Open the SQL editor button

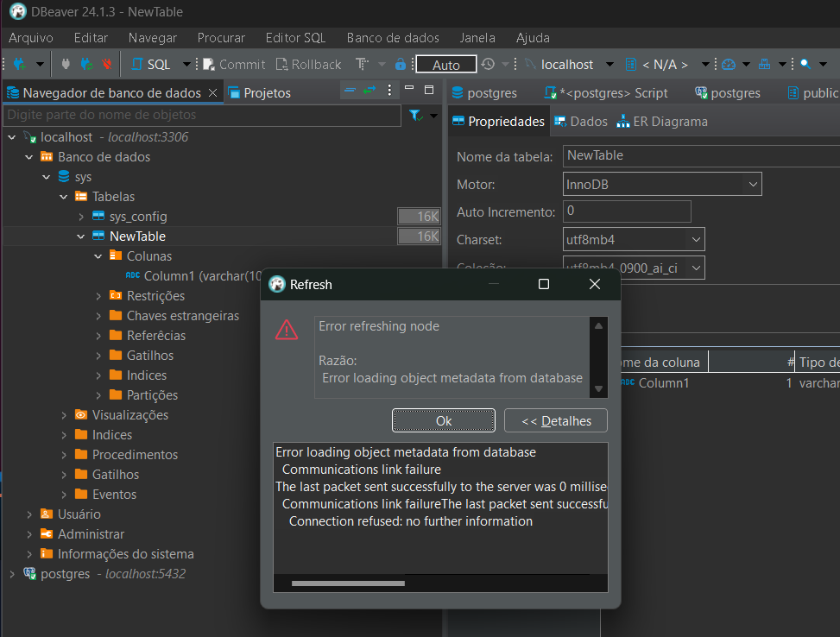point(151,64)
